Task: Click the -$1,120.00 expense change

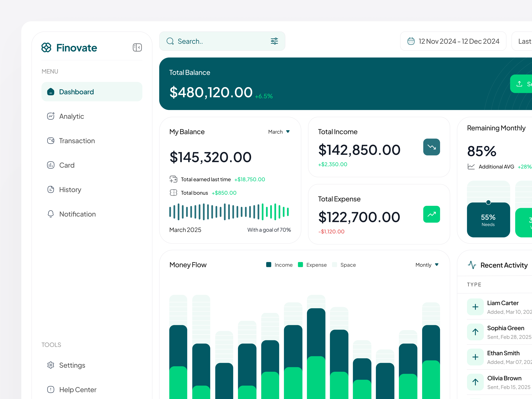Action: click(x=331, y=231)
